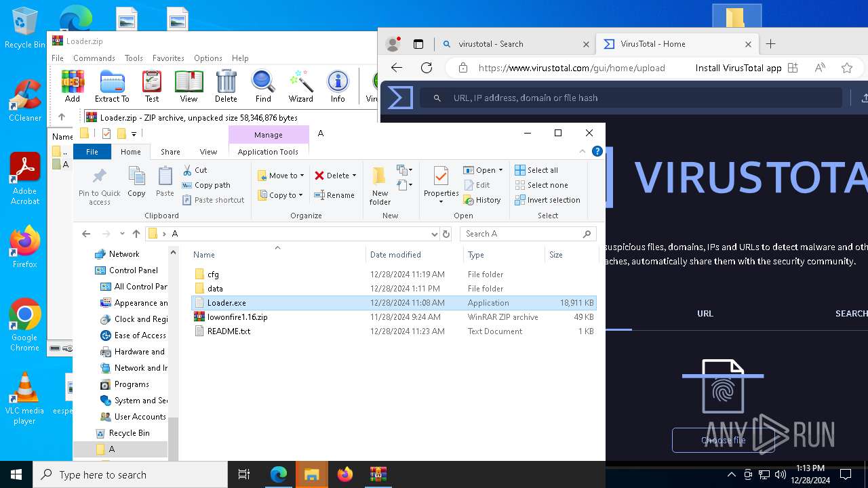The height and width of the screenshot is (488, 868).
Task: Click Paste in Explorer ribbon
Action: (x=165, y=182)
